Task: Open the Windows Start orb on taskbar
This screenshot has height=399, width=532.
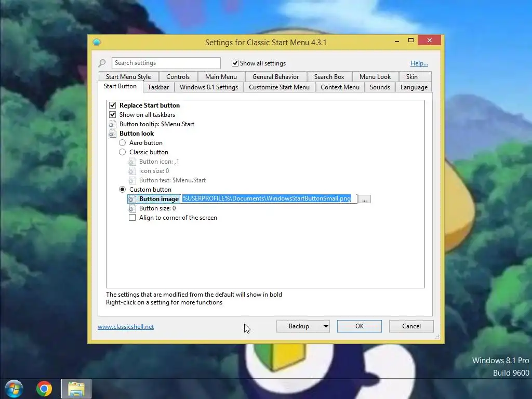Action: pyautogui.click(x=14, y=389)
